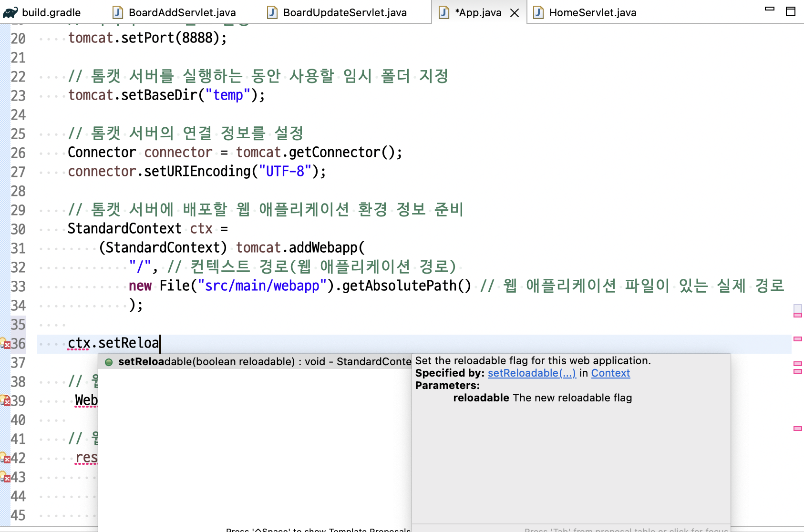This screenshot has width=804, height=532.
Task: Click the error marker on line 43
Action: click(5, 477)
